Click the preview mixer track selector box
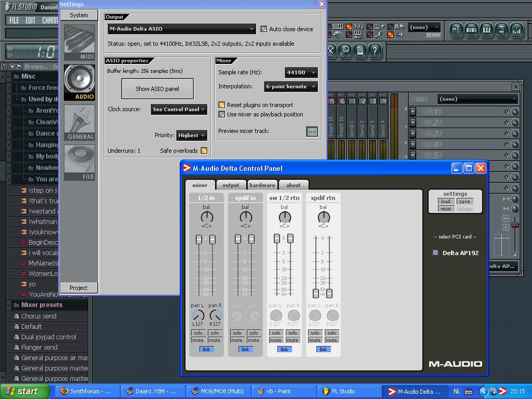 coord(312,131)
